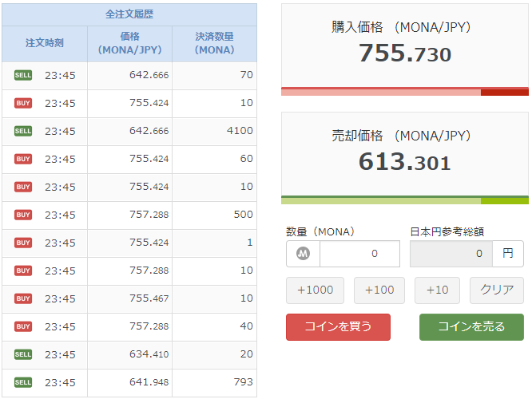Click the BUY badge on 500 MONA row
Image resolution: width=532 pixels, height=399 pixels.
click(23, 215)
